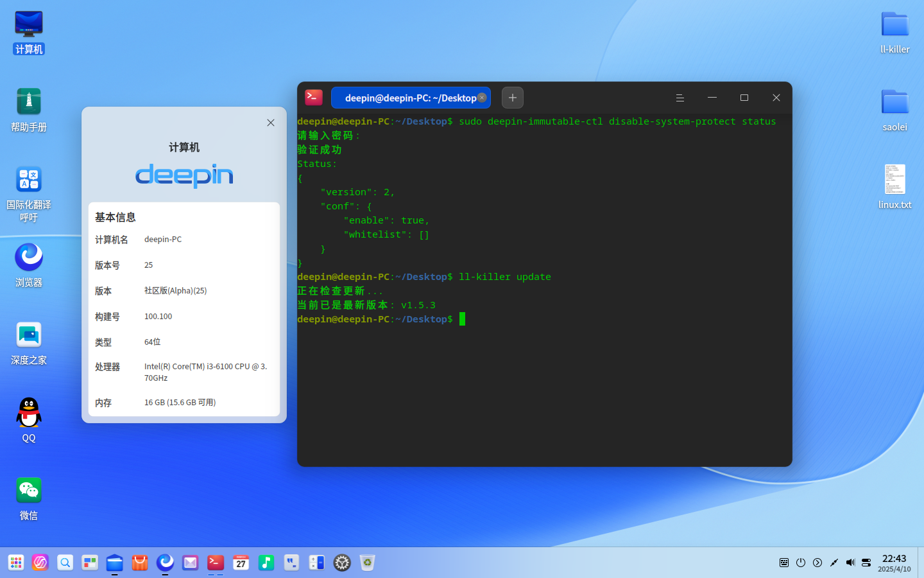Select the 帮助手册 manual desktop icon
This screenshot has height=578, width=924.
click(29, 110)
